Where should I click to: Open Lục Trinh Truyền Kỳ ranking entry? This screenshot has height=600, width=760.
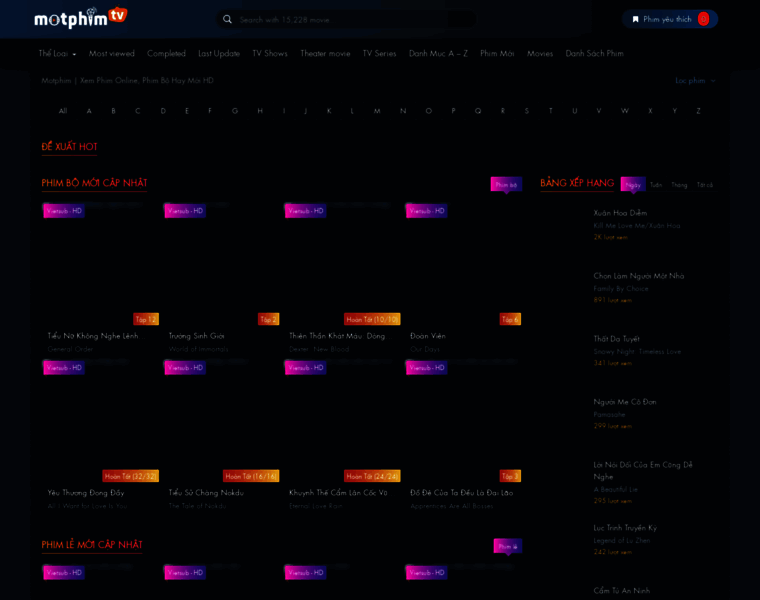click(625, 528)
